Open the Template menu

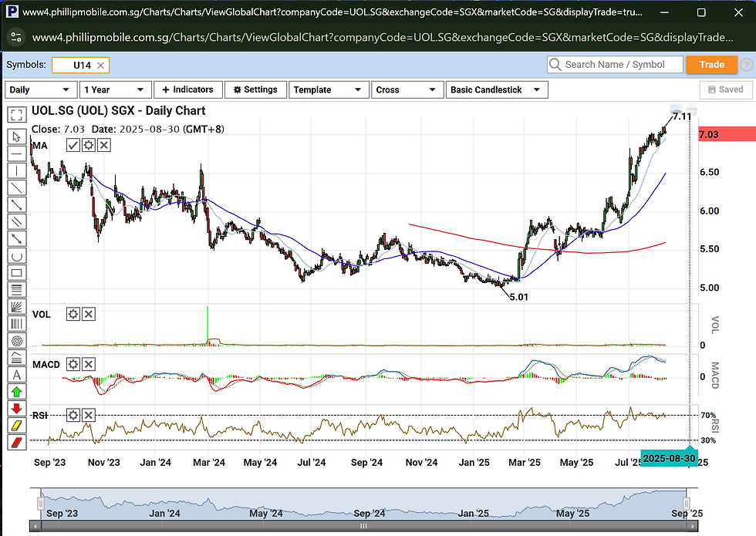pyautogui.click(x=327, y=90)
